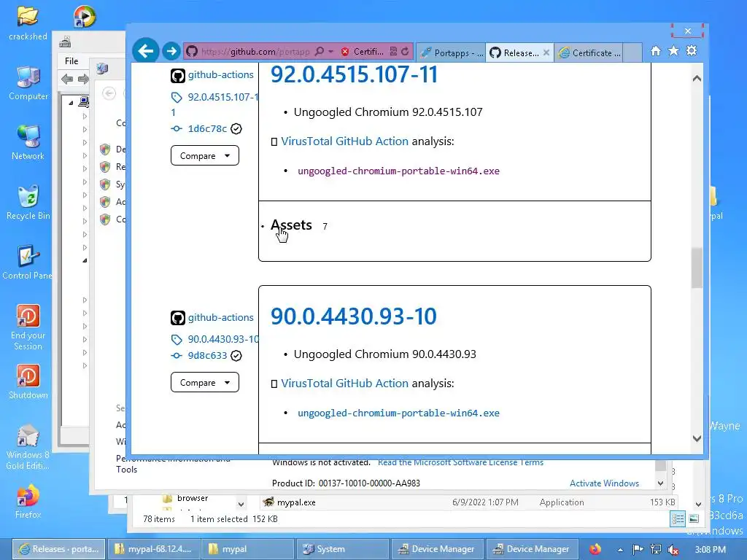Open File menu in Device Manager window
The image size is (747, 560).
click(x=71, y=61)
